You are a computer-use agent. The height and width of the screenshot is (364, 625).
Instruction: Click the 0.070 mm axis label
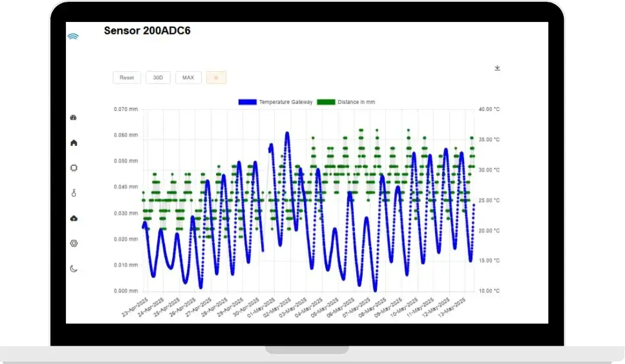click(x=126, y=109)
